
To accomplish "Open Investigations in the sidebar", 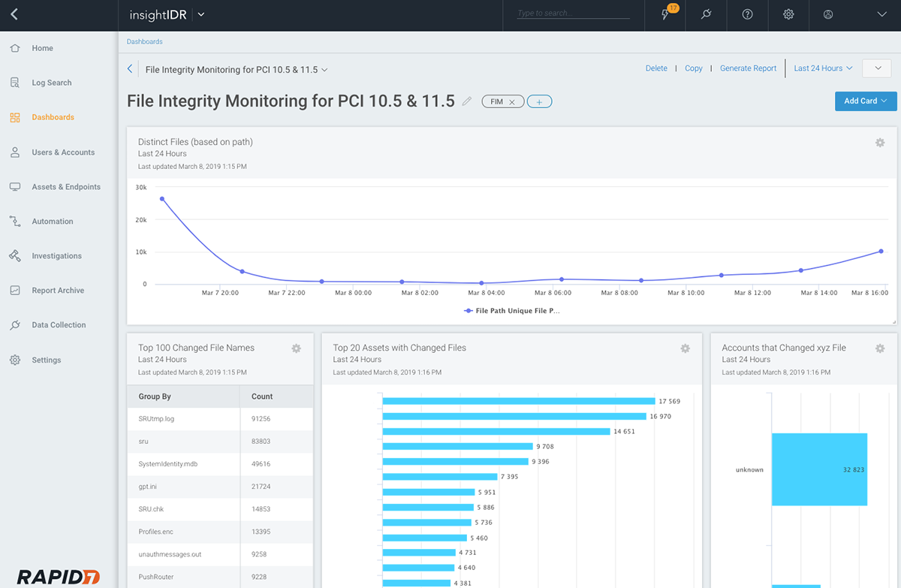I will [56, 256].
